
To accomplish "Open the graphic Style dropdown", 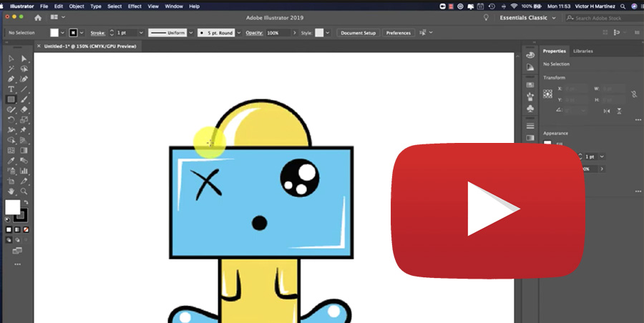I will click(327, 33).
